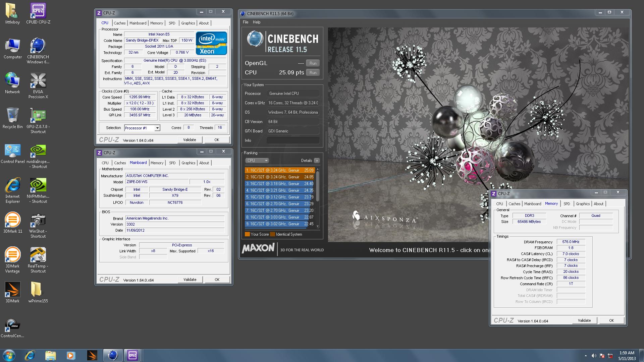This screenshot has height=362, width=644.
Task: Click OK in the Mainboard CPU-Z window
Action: click(x=217, y=280)
